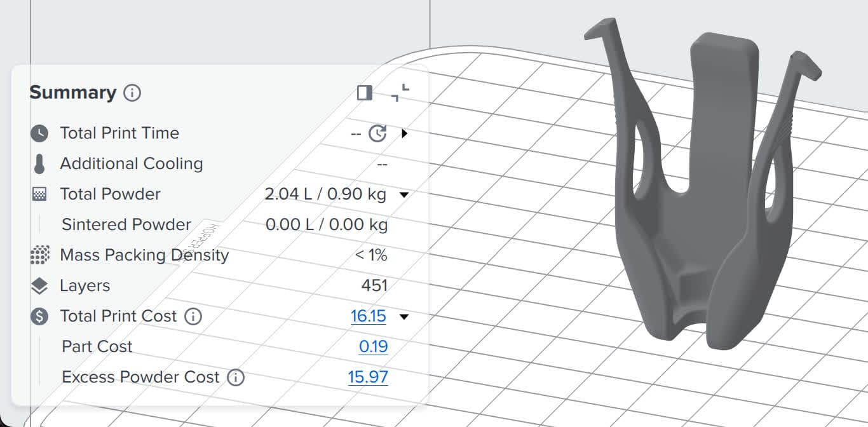Open the Part Cost 0.19 link

click(x=373, y=346)
